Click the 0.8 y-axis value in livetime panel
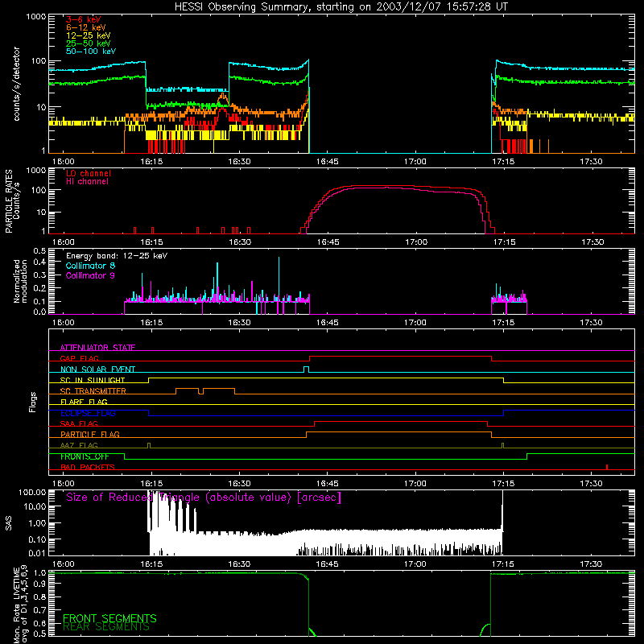Screen dimensions: 644x644 tap(39, 597)
